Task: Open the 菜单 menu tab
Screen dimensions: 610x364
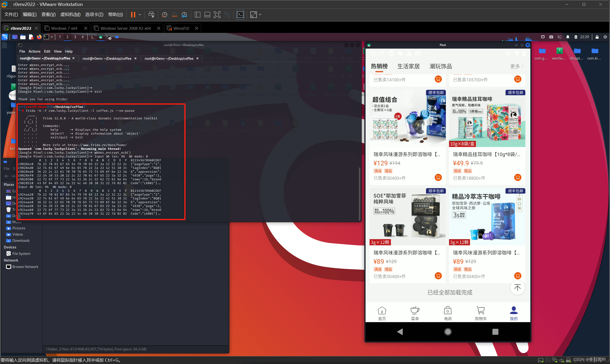Action: tap(415, 313)
